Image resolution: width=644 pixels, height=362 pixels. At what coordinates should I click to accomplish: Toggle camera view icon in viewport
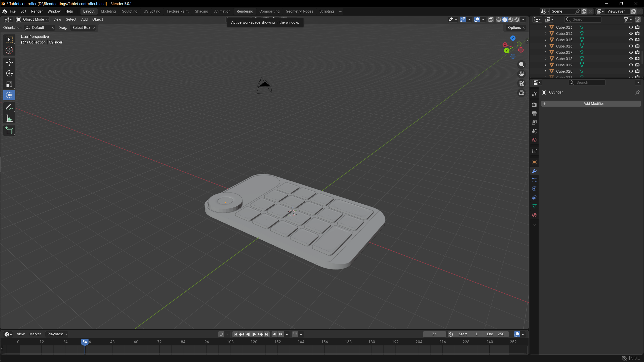click(522, 83)
